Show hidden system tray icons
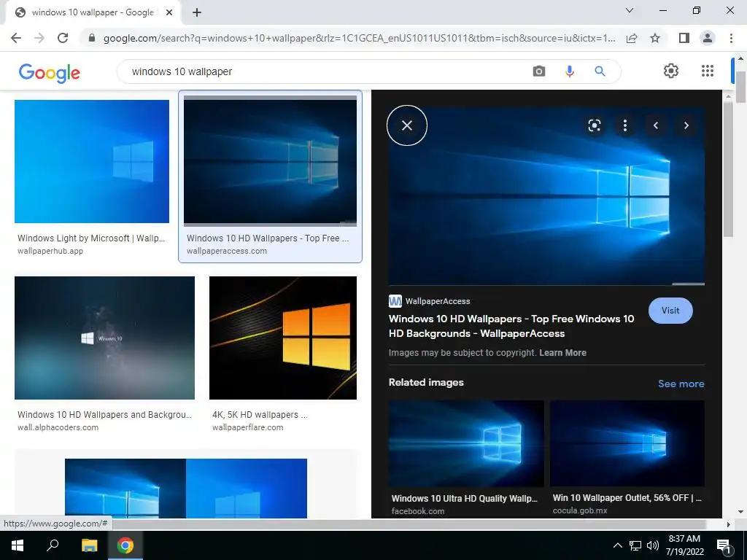 617,545
